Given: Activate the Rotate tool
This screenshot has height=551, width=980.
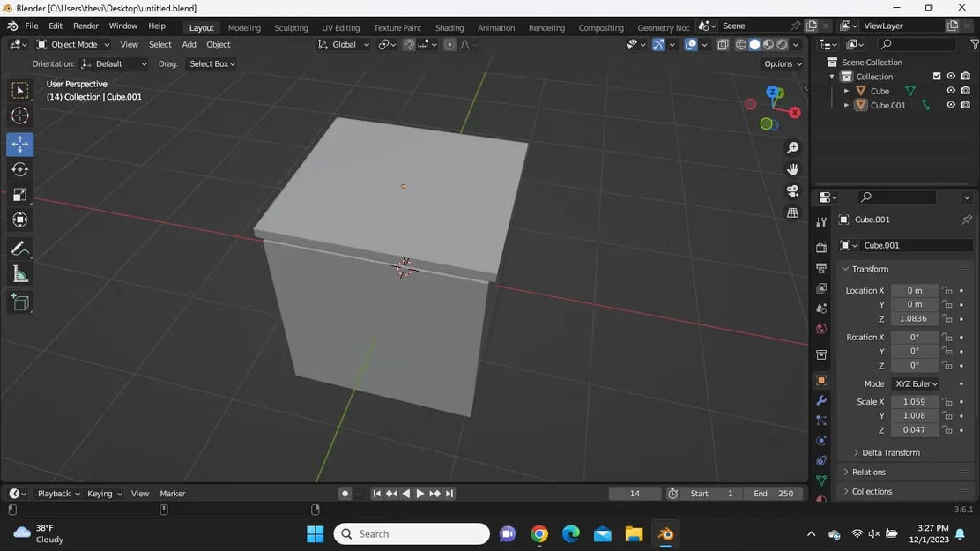Looking at the screenshot, I should 20,169.
